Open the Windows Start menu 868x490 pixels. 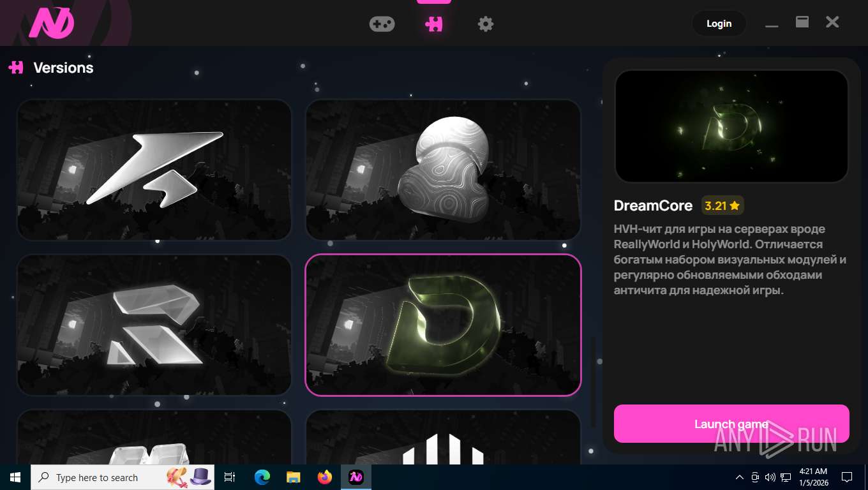(15, 477)
